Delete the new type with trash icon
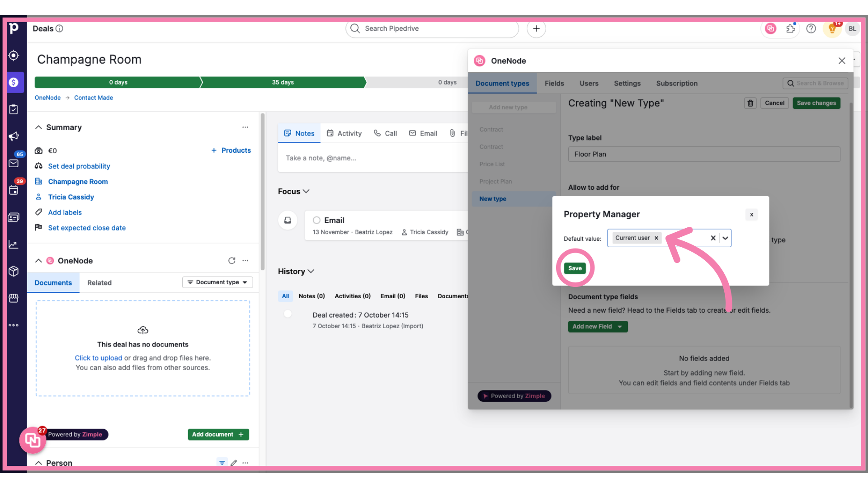 pyautogui.click(x=750, y=103)
